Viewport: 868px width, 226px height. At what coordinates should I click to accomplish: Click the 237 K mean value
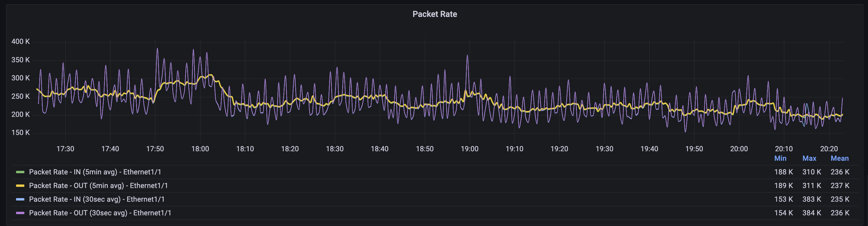click(x=840, y=186)
